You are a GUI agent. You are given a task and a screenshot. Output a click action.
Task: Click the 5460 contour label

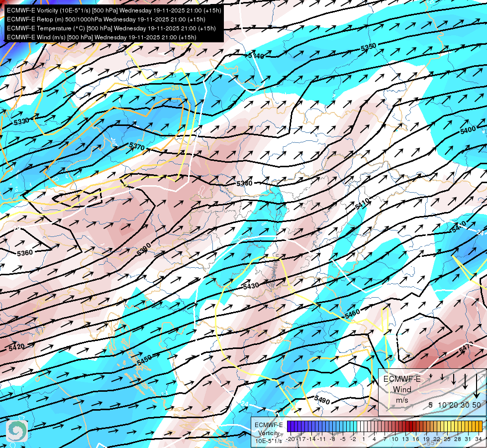pos(352,314)
